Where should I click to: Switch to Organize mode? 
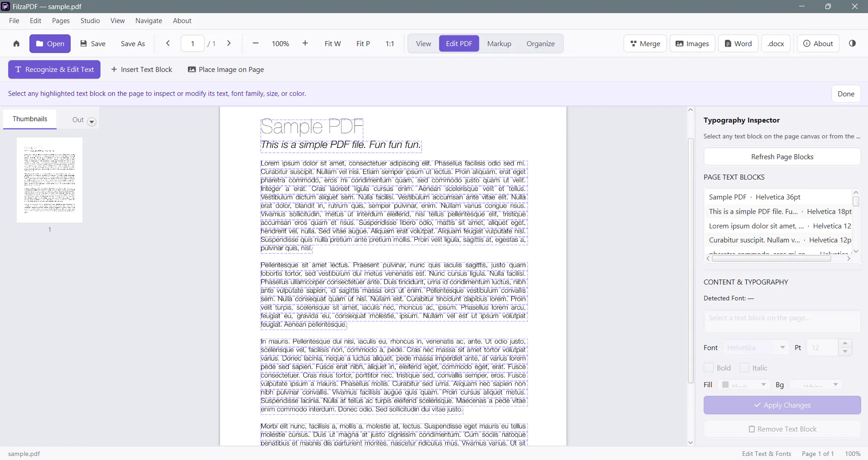(541, 43)
